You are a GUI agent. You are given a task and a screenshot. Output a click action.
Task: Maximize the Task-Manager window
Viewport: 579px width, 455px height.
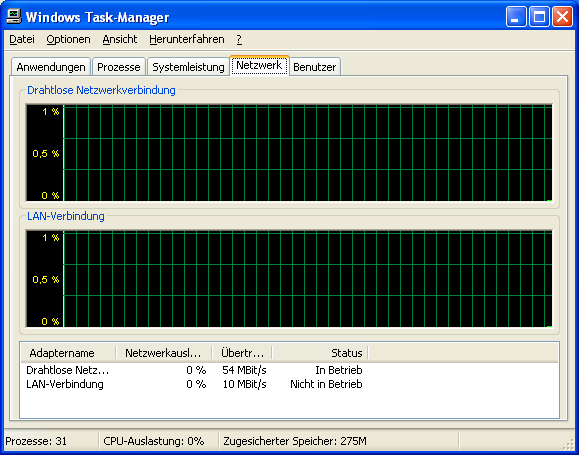[x=539, y=17]
